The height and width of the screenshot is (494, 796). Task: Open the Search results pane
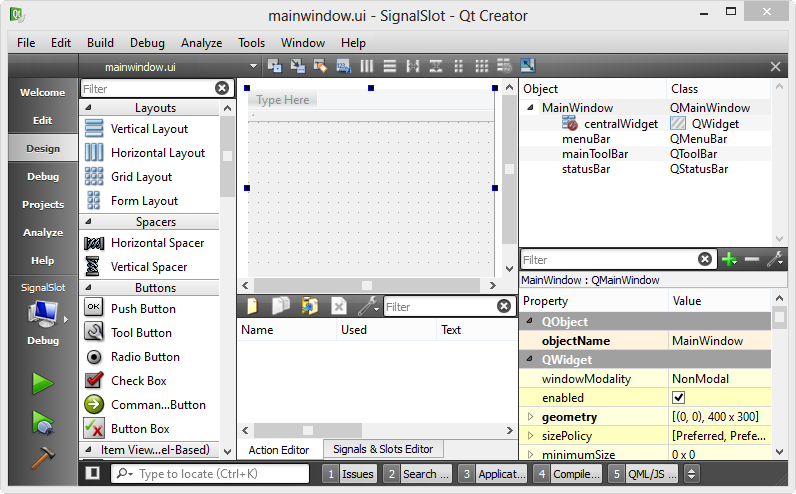(418, 474)
